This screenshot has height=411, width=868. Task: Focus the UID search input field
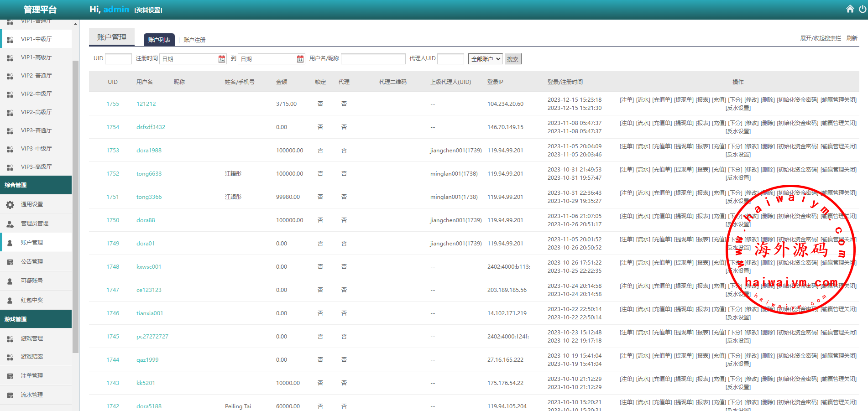[x=118, y=59]
